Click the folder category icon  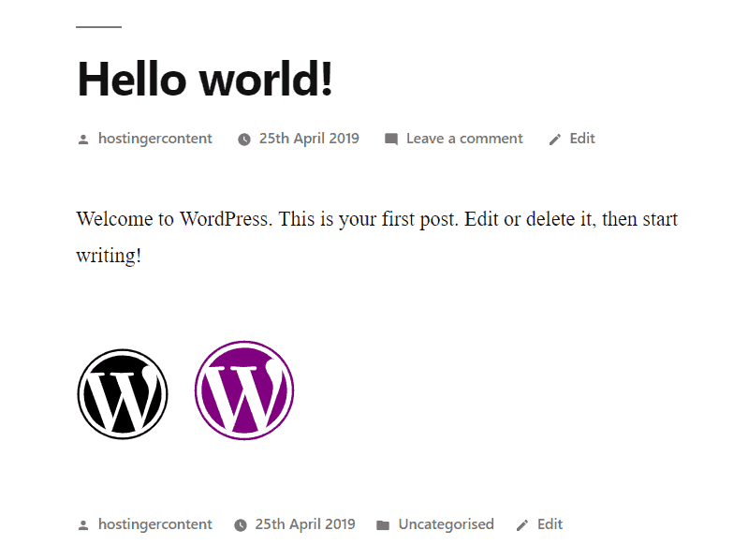tap(383, 525)
